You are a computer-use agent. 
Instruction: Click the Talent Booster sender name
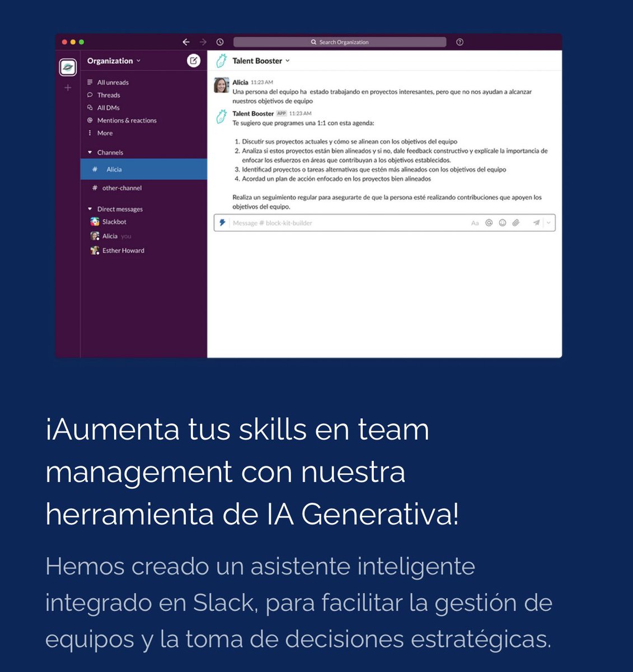click(253, 114)
